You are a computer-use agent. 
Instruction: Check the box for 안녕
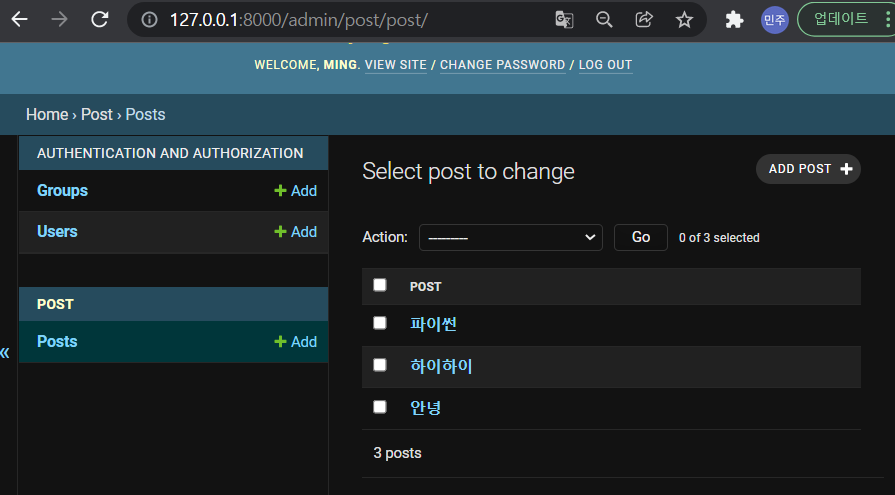(x=380, y=407)
